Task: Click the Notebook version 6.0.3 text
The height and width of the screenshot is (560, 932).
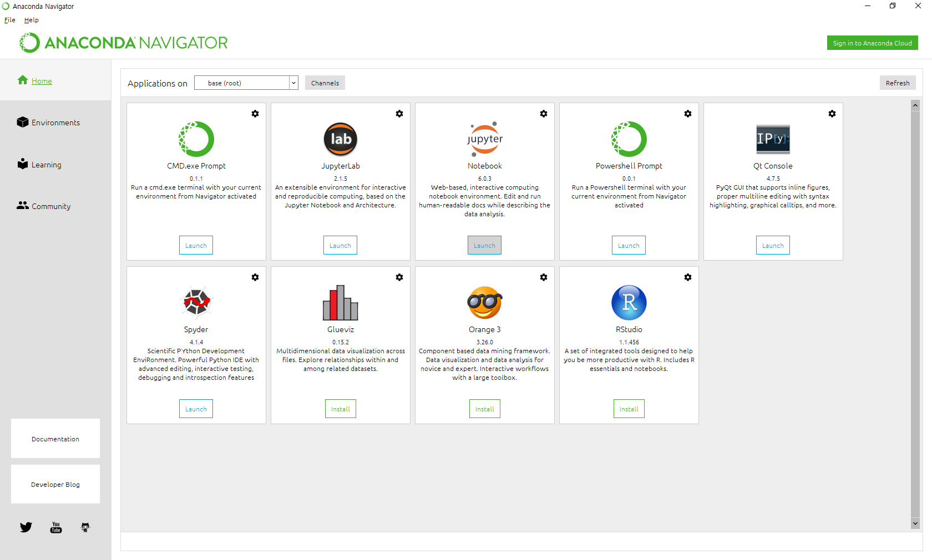Action: [485, 179]
